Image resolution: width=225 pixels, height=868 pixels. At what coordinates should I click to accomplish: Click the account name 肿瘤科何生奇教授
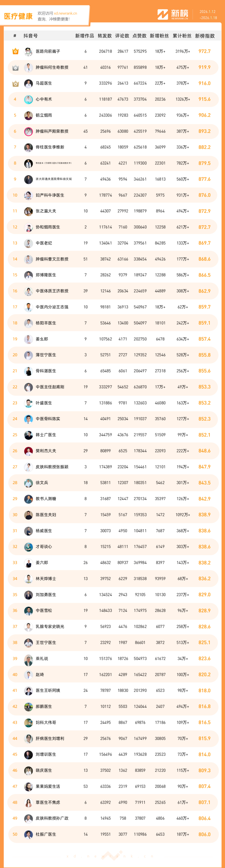point(52,67)
